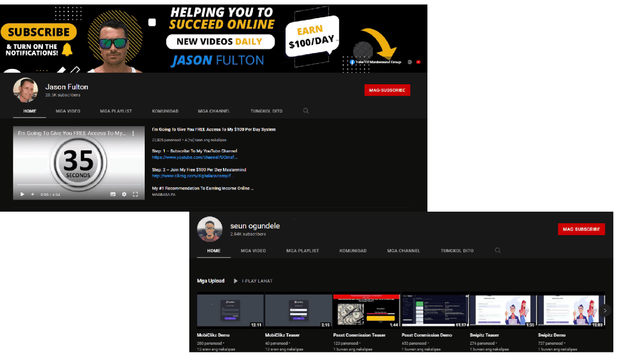Click the Swipitz Demo title text

pos(552,335)
